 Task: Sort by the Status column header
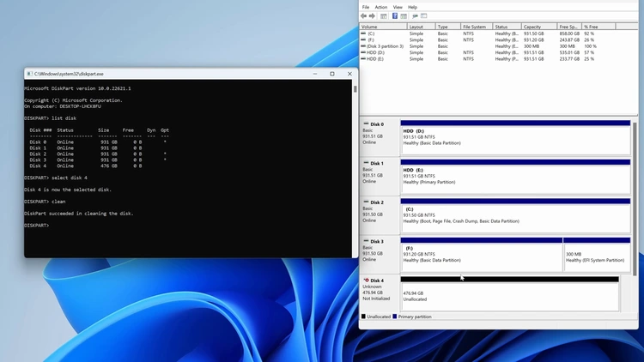click(507, 27)
